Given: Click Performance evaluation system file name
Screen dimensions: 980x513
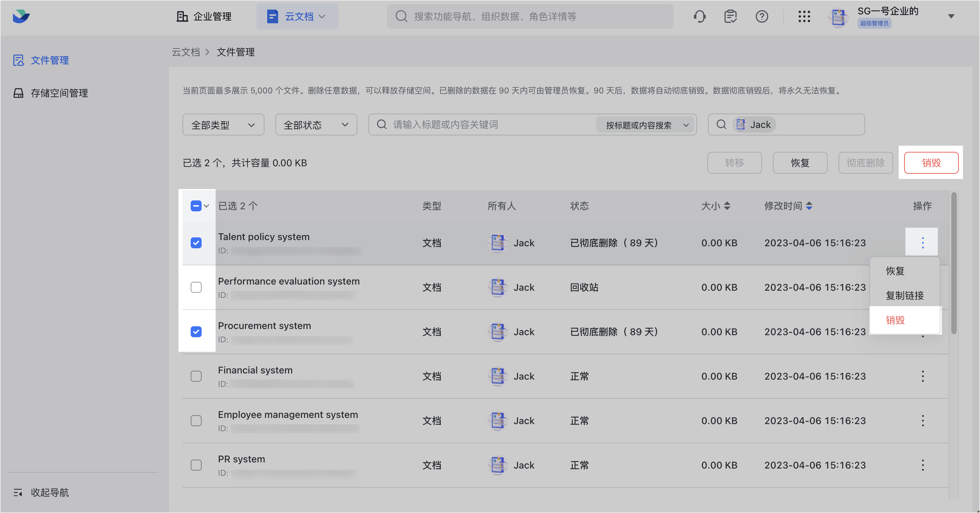Looking at the screenshot, I should click(289, 281).
